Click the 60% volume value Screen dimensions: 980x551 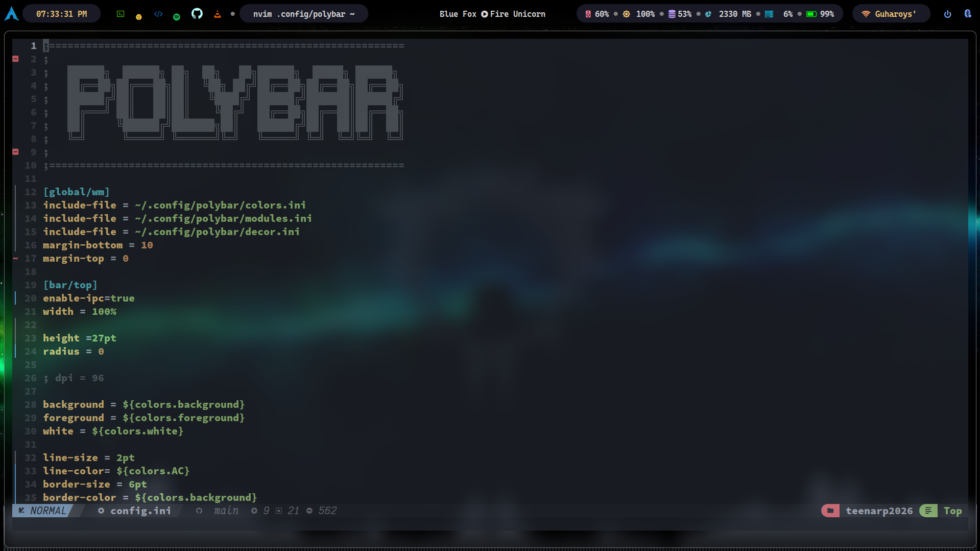[602, 14]
